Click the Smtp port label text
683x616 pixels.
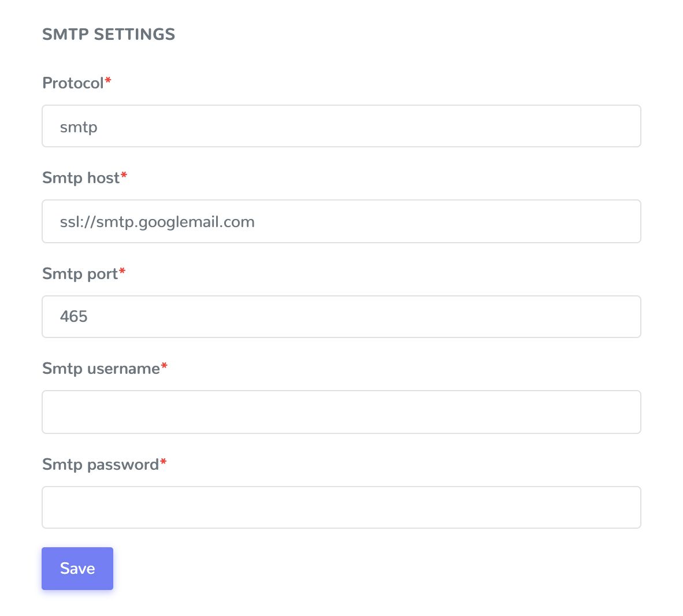pos(80,273)
